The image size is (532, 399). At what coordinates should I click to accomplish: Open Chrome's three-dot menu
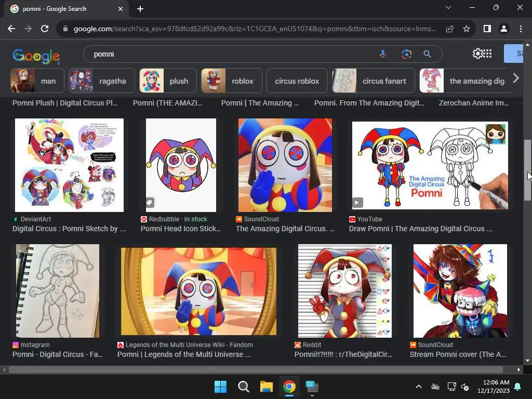point(521,29)
